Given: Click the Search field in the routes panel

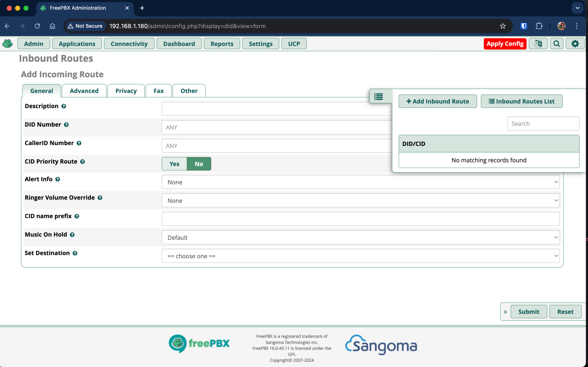Looking at the screenshot, I should tap(543, 123).
